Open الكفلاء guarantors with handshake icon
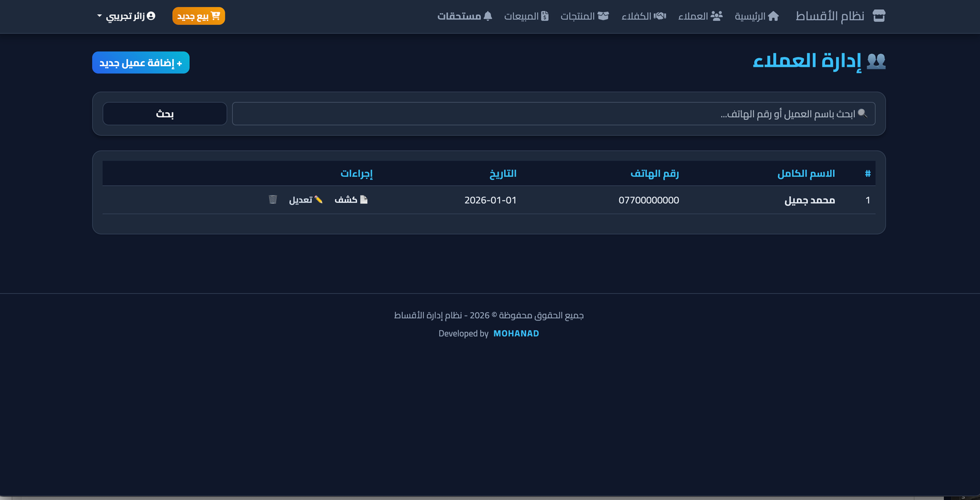Screen dimensions: 980x500 coord(644,16)
